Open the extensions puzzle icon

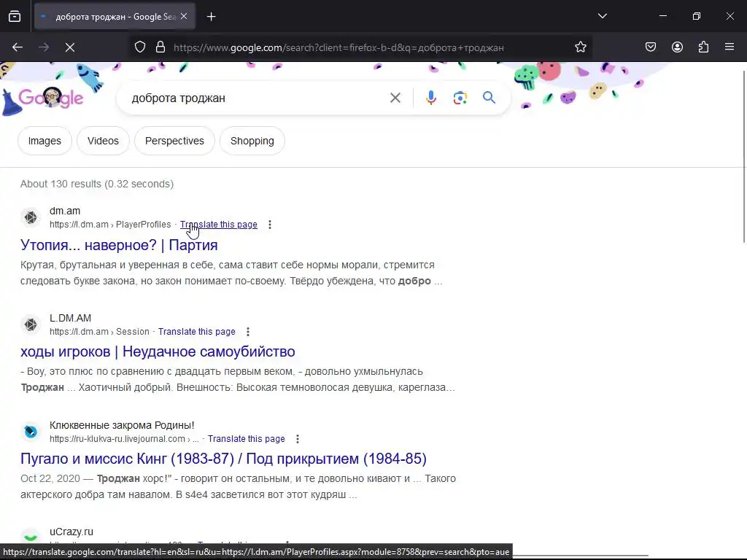click(x=703, y=47)
